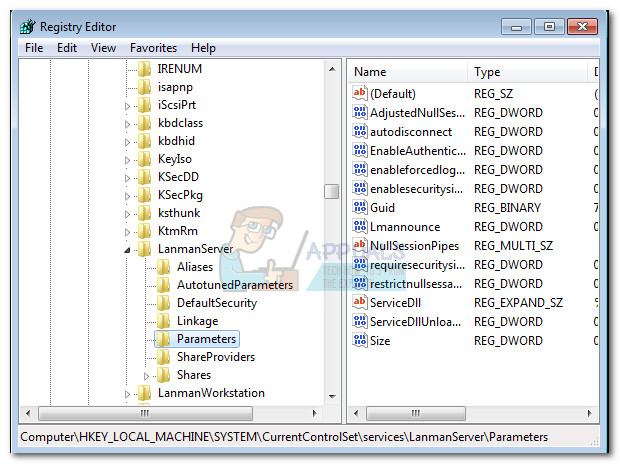Collapse the LanmanServer key

[127, 250]
